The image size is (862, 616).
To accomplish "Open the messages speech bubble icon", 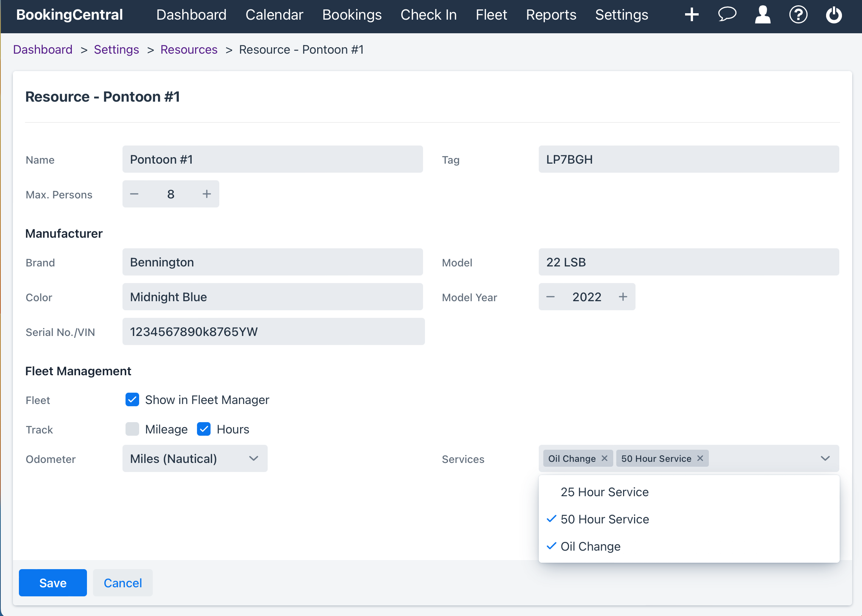I will 727,14.
